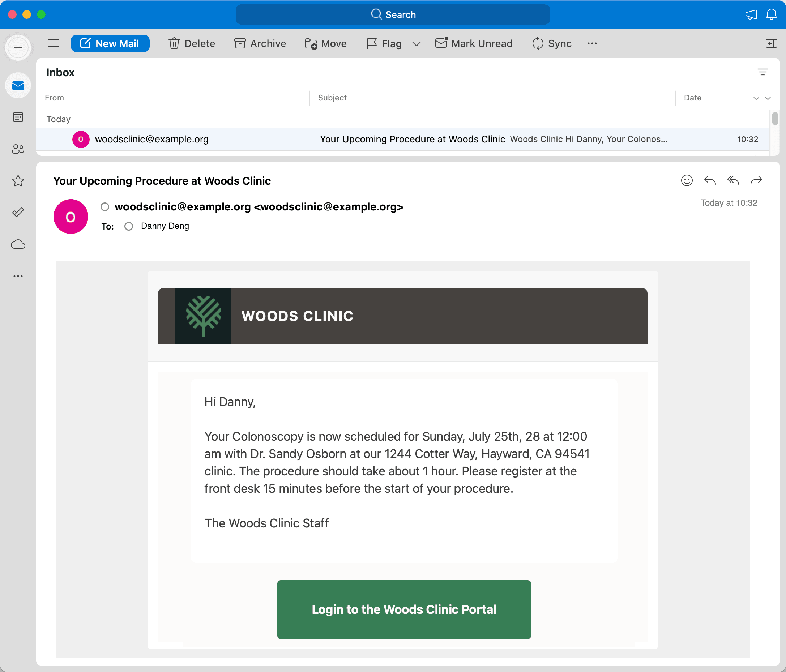Screen dimensions: 786x672
Task: Compose with the New Mail button
Action: (110, 44)
